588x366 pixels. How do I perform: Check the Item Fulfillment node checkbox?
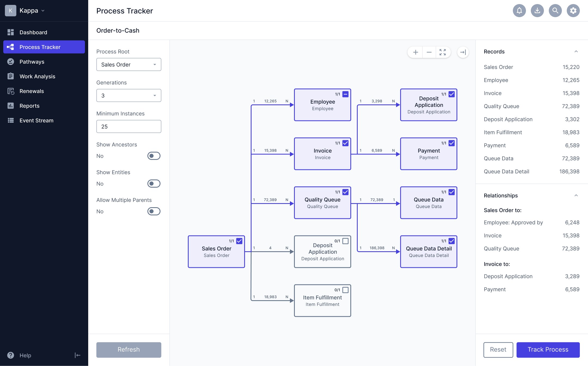point(345,290)
